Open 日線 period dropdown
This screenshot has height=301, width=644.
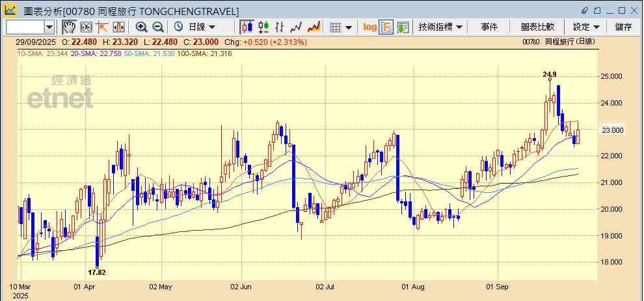point(202,27)
